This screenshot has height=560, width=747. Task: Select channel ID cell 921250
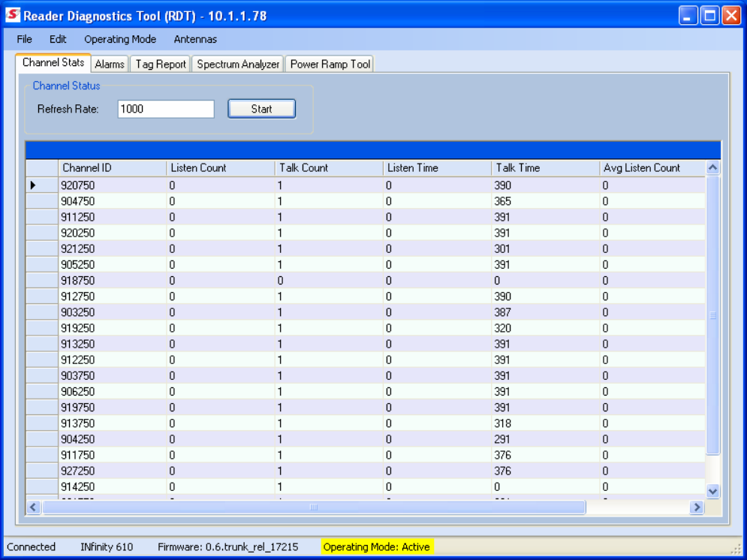pyautogui.click(x=113, y=248)
